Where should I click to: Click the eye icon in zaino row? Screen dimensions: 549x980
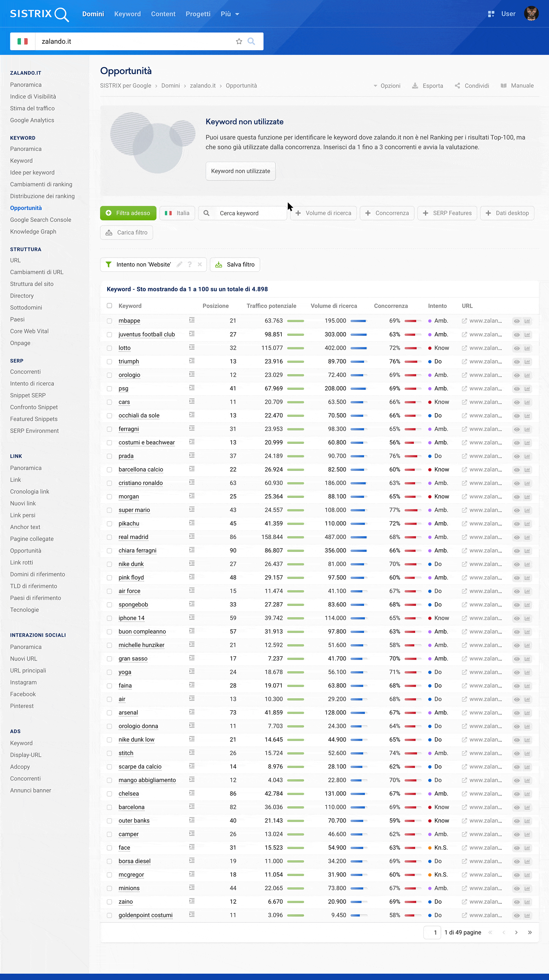click(517, 902)
